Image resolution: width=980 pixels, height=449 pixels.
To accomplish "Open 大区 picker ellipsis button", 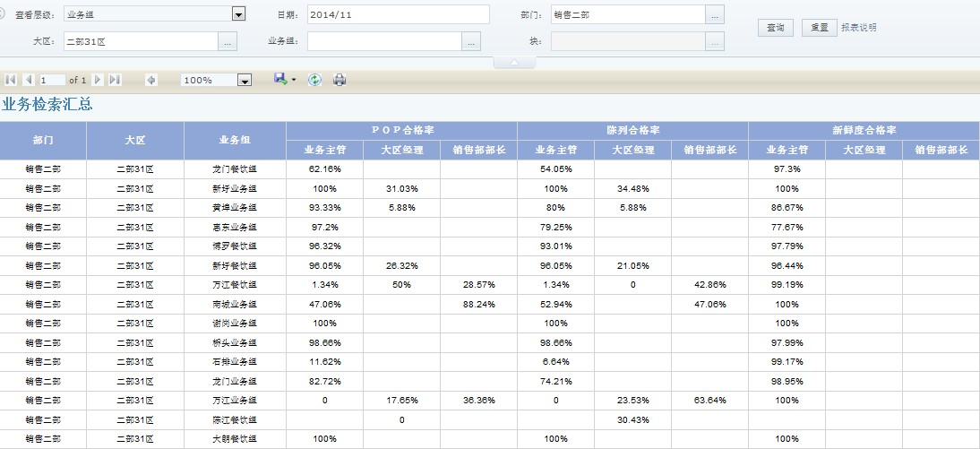I will point(228,41).
